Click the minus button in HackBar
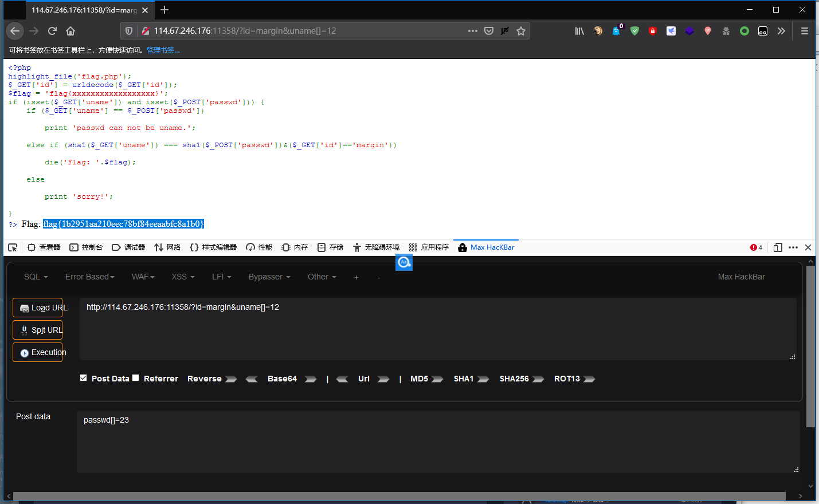Image resolution: width=819 pixels, height=504 pixels. coord(378,277)
